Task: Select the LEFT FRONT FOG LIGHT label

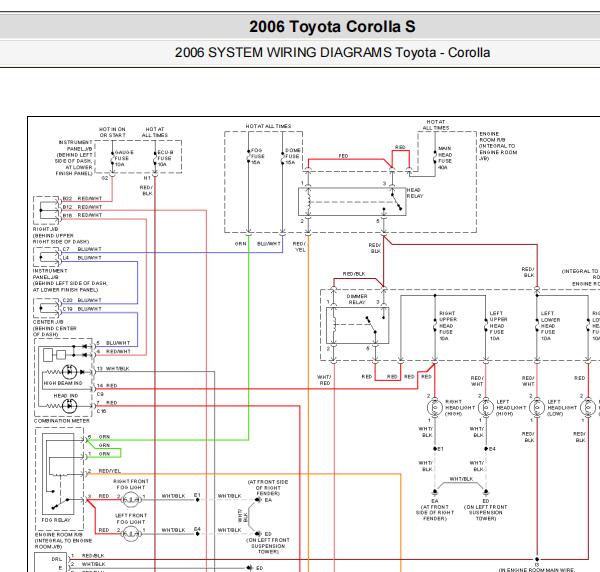Action: (x=131, y=519)
